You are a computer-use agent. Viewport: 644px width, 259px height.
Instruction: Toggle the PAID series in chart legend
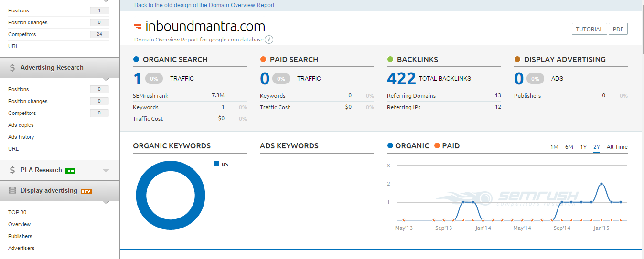click(x=447, y=146)
